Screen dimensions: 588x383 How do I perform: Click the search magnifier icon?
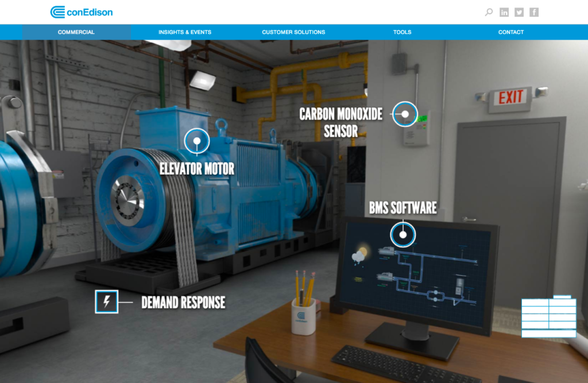pos(489,12)
